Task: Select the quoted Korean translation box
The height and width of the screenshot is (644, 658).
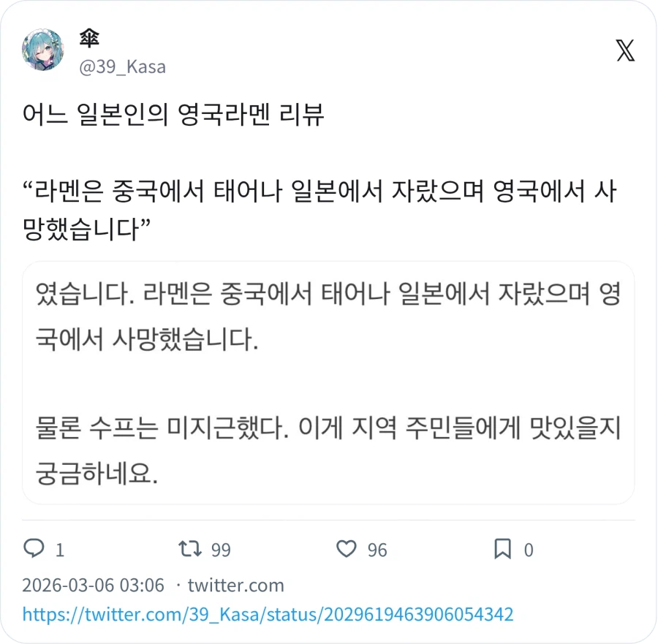Action: [x=329, y=382]
